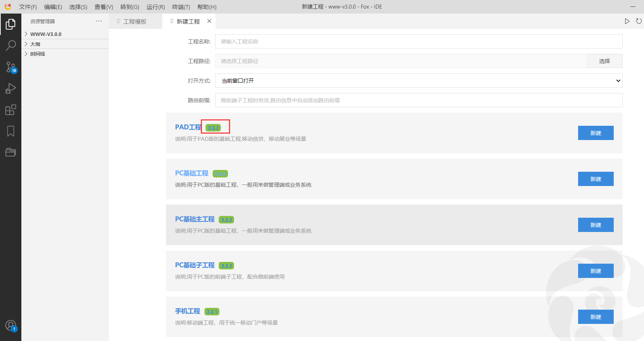The height and width of the screenshot is (341, 644).
Task: Open Source Control with 18 changes
Action: tap(11, 67)
